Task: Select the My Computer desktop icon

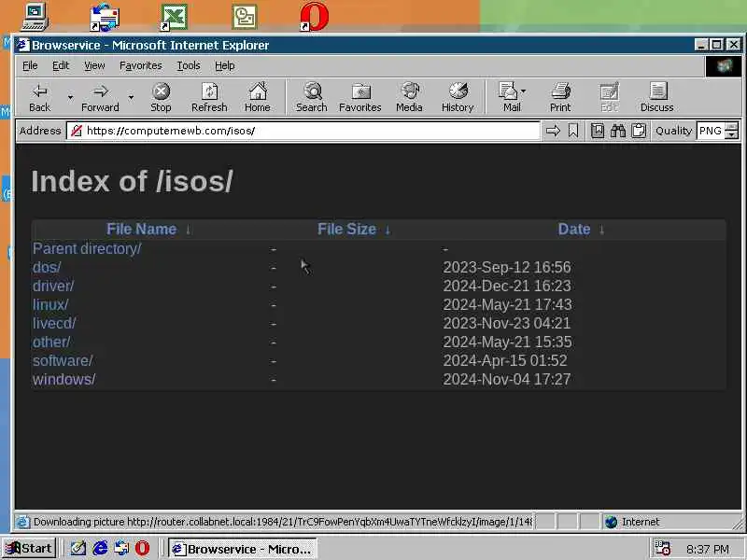Action: tap(35, 17)
